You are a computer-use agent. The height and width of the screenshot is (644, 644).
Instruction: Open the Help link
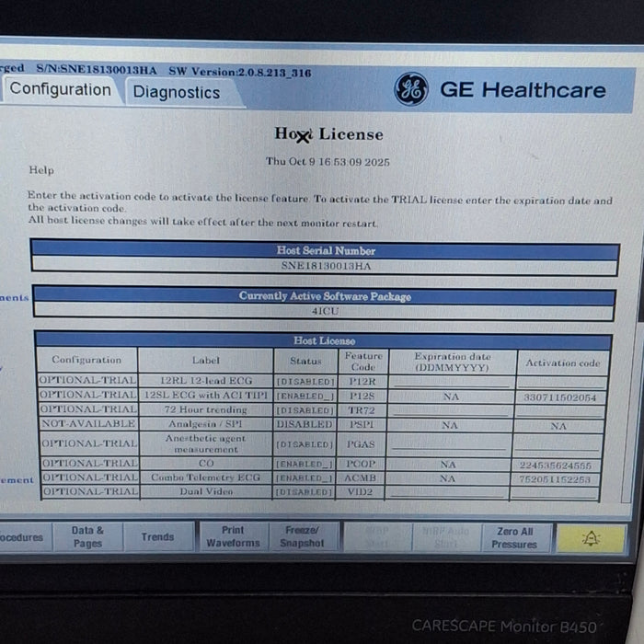coord(41,170)
